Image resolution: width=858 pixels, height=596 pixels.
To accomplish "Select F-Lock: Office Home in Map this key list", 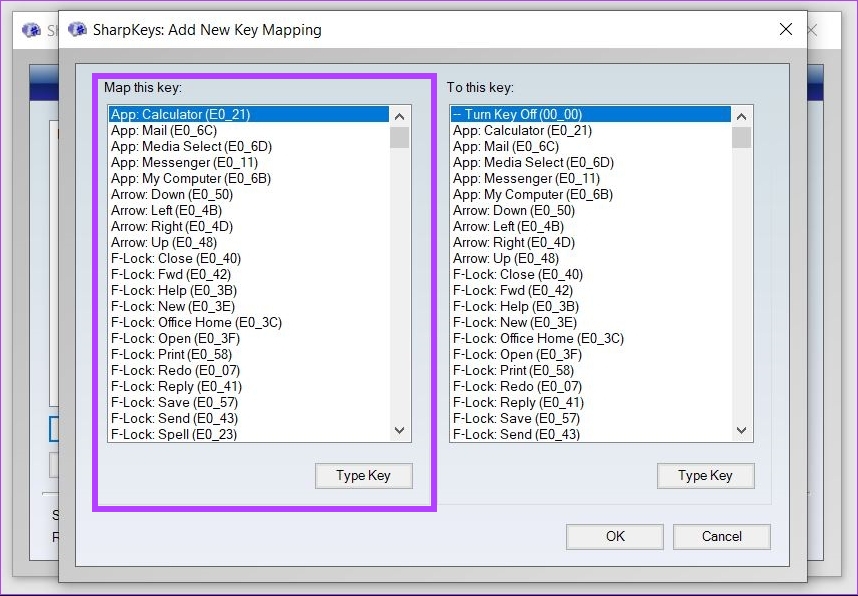I will [x=249, y=322].
